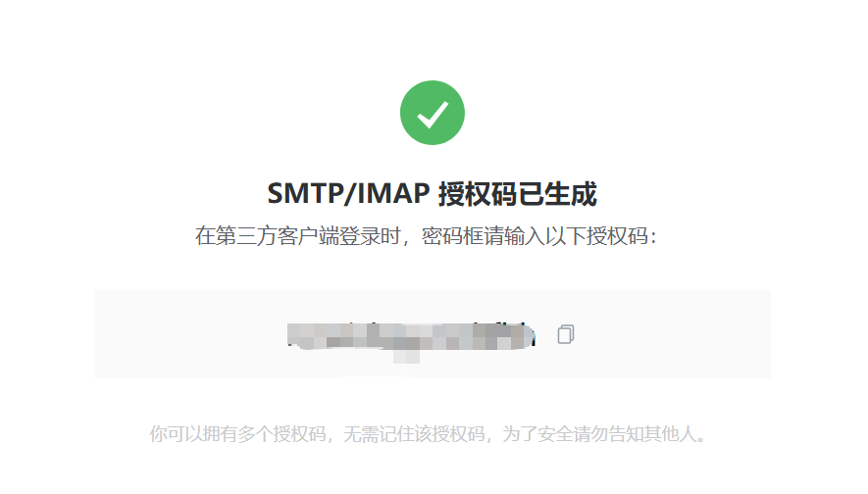Image resolution: width=868 pixels, height=494 pixels.
Task: Click the white tick inside the green circle
Action: coord(433,115)
